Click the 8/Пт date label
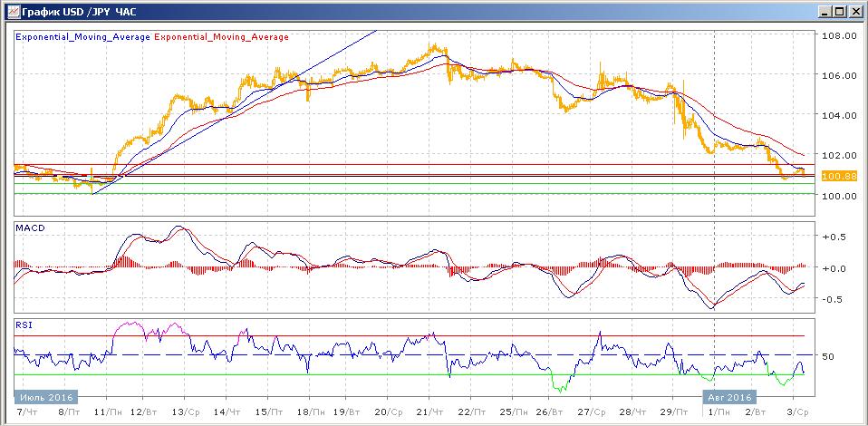 pos(69,412)
